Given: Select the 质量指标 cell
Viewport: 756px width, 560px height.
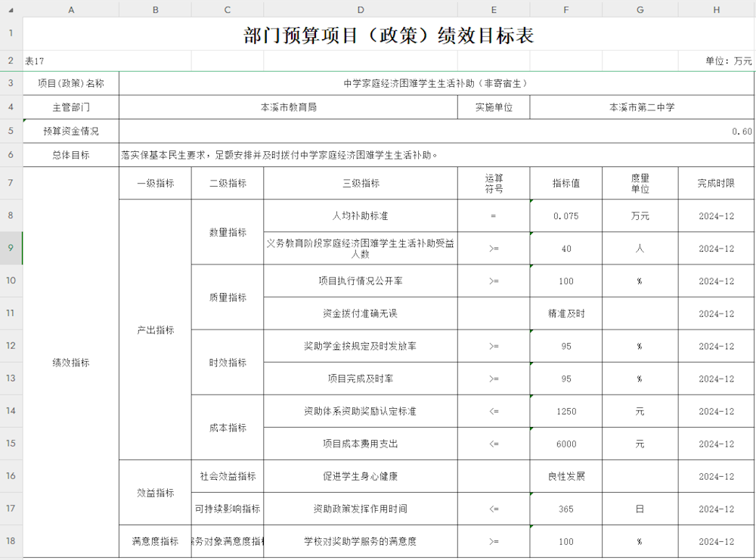Looking at the screenshot, I should click(228, 297).
